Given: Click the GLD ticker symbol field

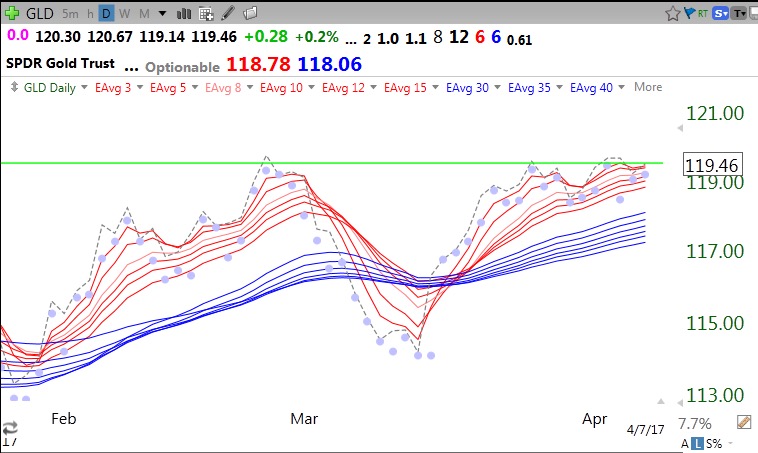Looking at the screenshot, I should pos(40,14).
